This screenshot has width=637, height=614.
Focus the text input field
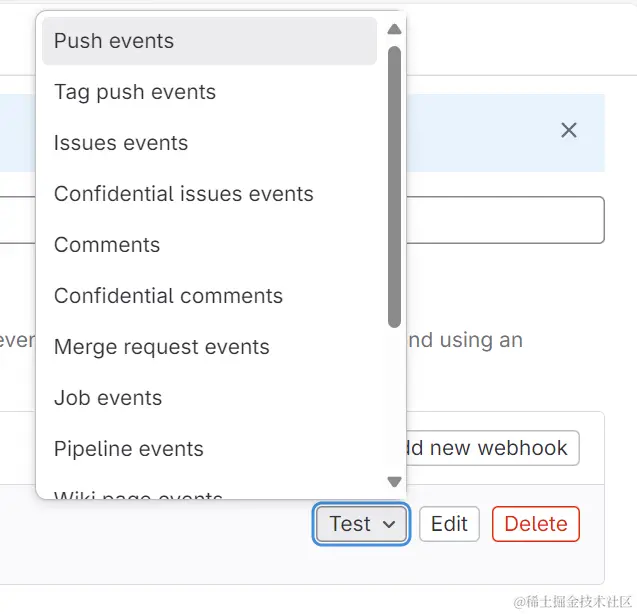point(505,220)
